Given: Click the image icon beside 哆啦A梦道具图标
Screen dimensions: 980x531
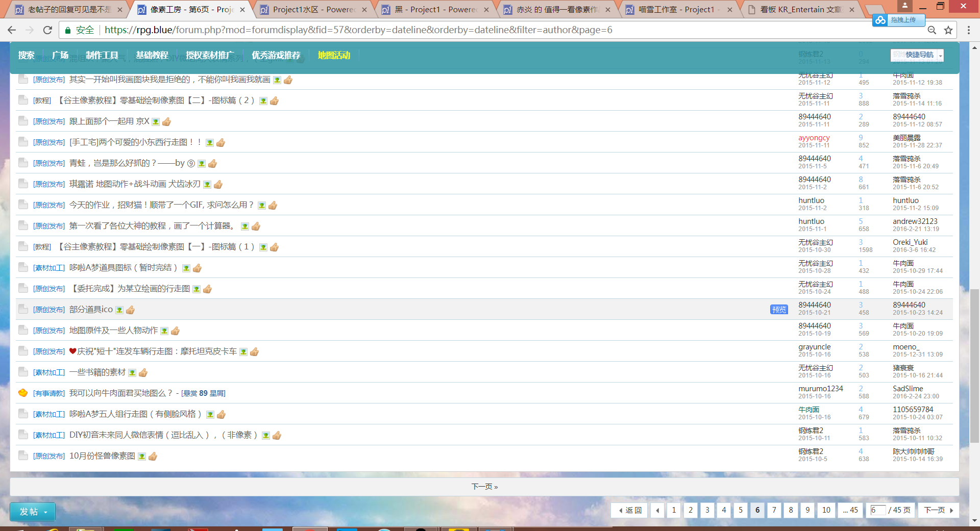Looking at the screenshot, I should pyautogui.click(x=186, y=268).
